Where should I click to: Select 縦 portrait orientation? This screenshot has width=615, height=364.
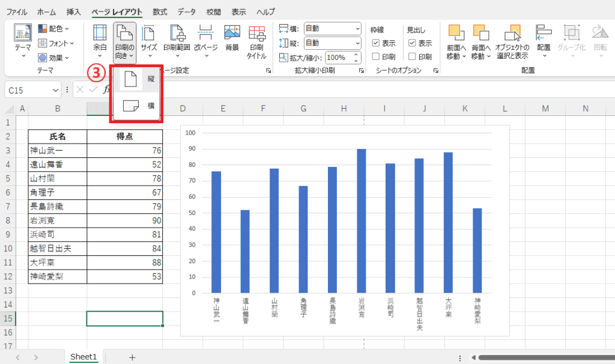point(137,79)
